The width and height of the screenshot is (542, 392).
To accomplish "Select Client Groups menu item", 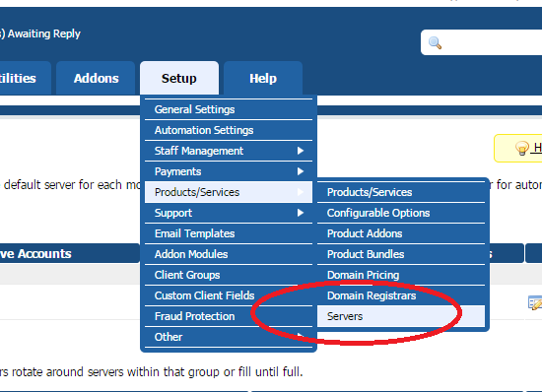I will pos(229,275).
